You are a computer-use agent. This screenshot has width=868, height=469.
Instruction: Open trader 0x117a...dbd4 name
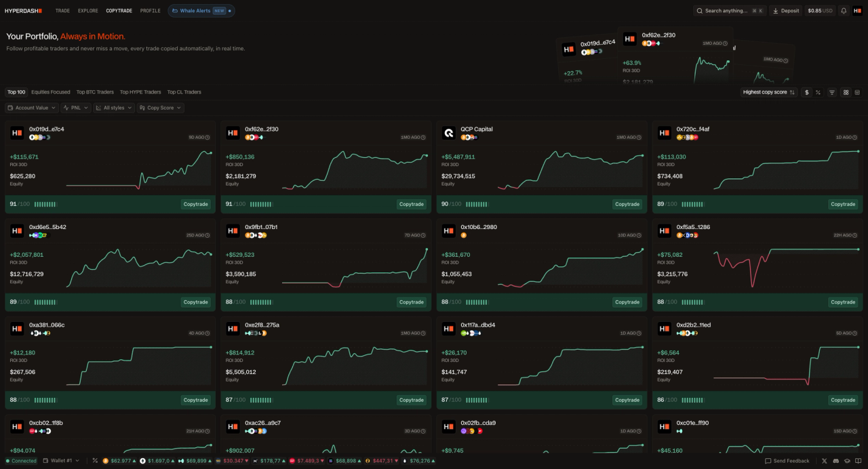click(478, 325)
